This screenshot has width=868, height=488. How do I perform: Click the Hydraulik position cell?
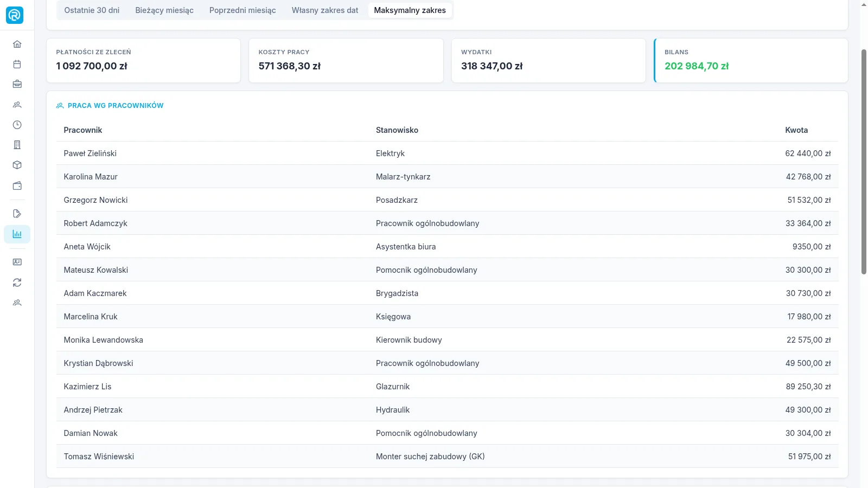393,410
